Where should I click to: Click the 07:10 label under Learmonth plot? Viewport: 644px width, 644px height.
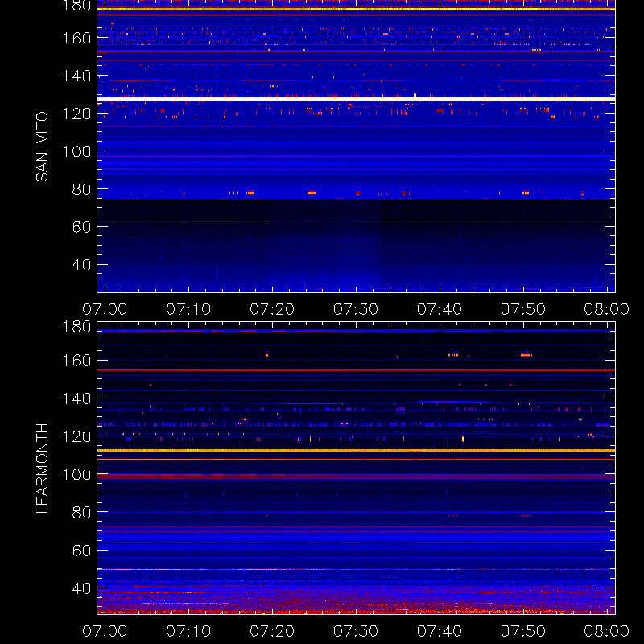(188, 631)
